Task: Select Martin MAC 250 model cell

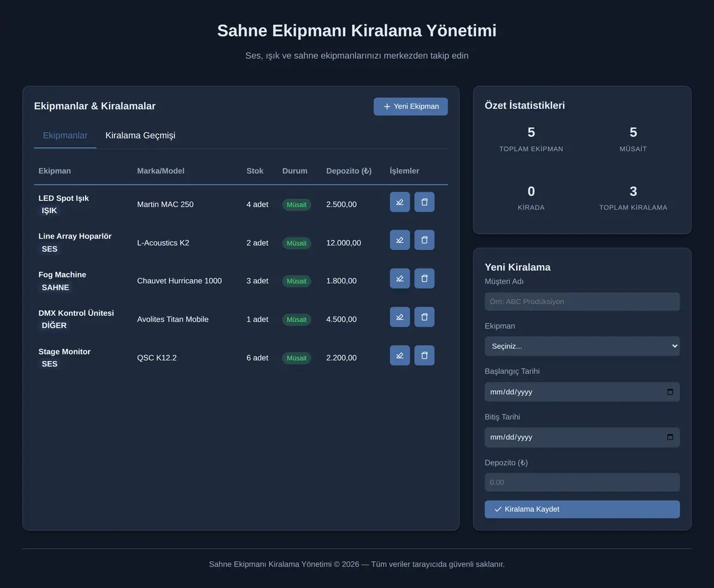Action: click(x=165, y=204)
